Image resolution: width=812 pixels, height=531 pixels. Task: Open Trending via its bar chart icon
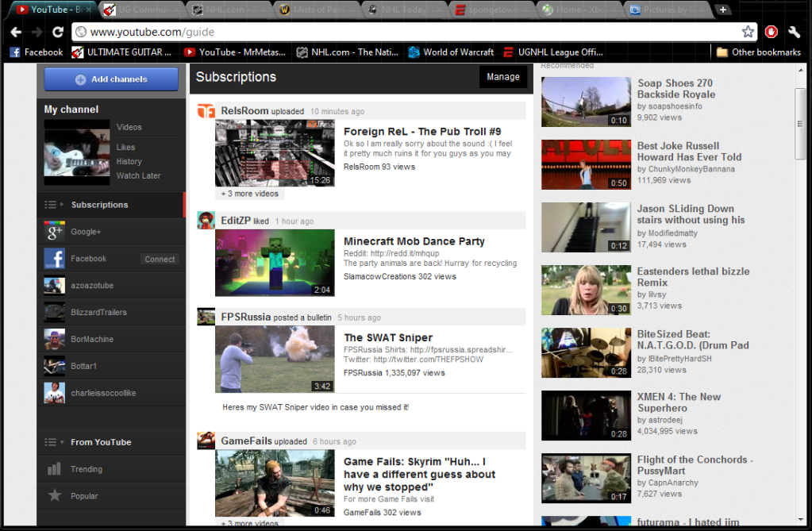pyautogui.click(x=54, y=469)
